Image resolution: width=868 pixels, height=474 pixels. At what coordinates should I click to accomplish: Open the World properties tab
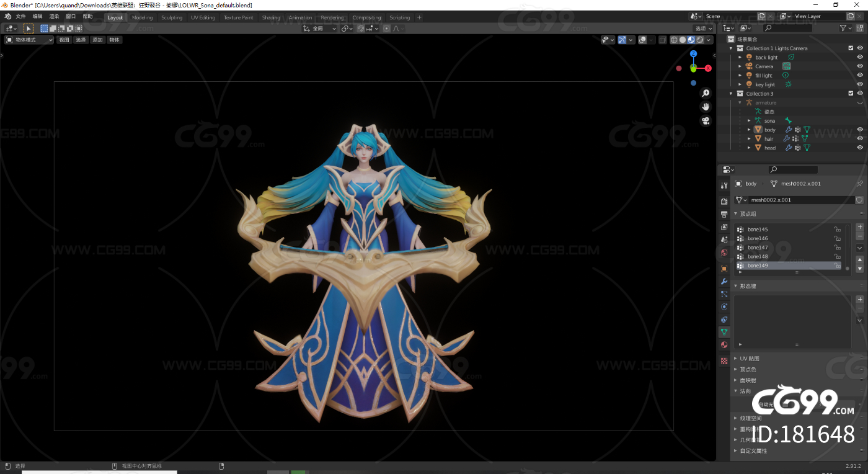(724, 253)
